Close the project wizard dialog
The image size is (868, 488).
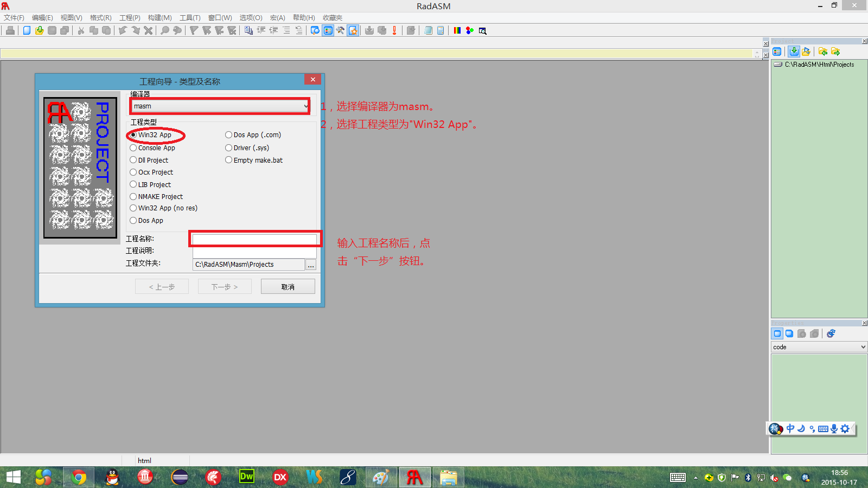point(312,79)
